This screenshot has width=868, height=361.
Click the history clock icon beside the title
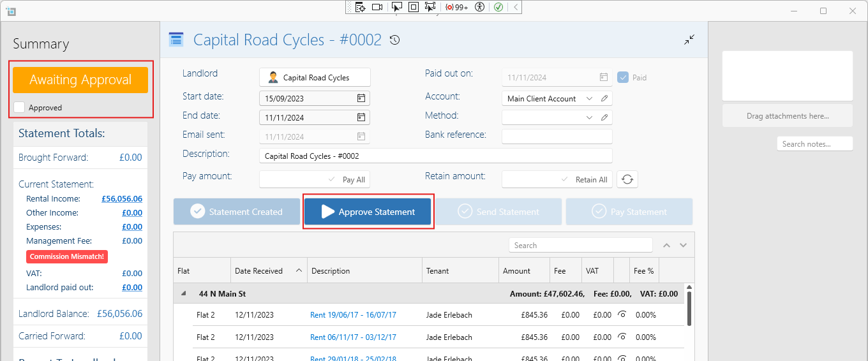tap(395, 40)
